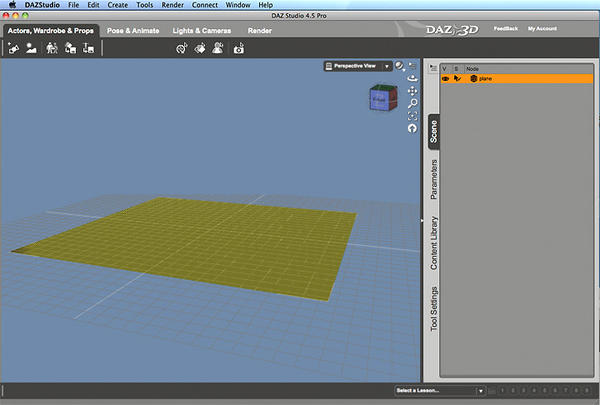Open the Connect menu
The image size is (600, 405).
pos(205,5)
